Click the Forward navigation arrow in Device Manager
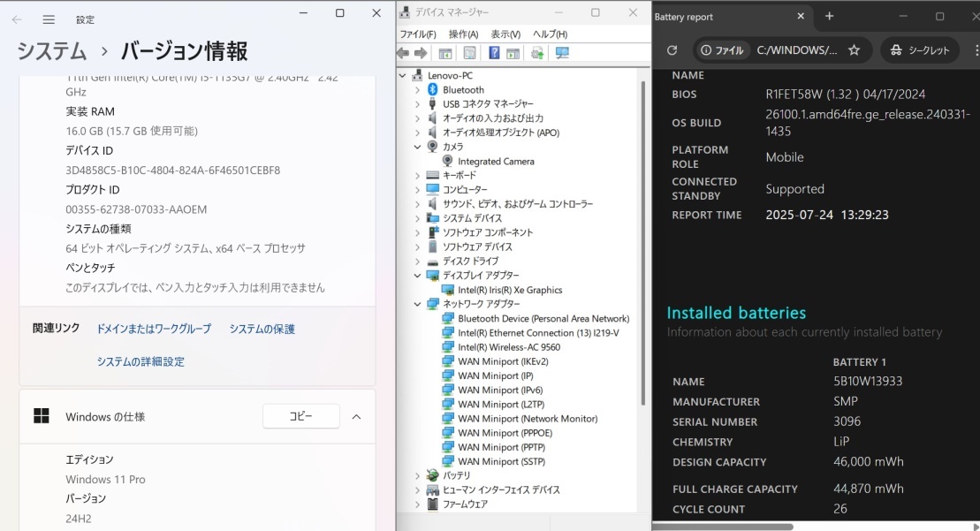Image resolution: width=980 pixels, height=531 pixels. (419, 52)
